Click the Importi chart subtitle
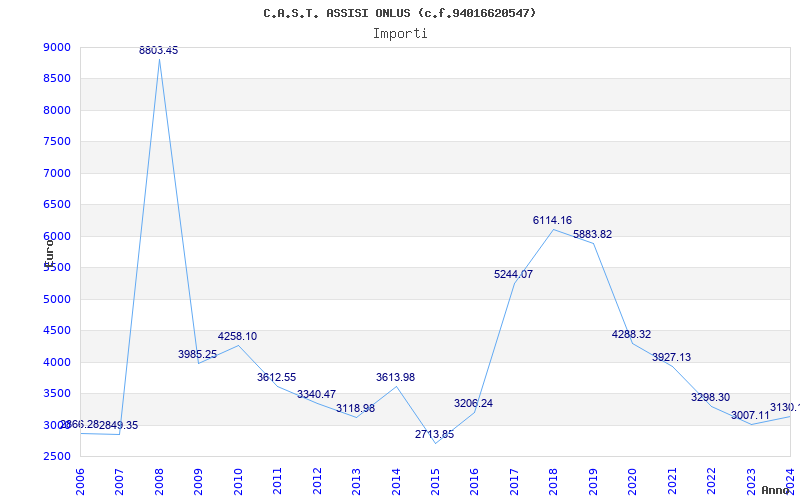800x500 pixels. [400, 34]
